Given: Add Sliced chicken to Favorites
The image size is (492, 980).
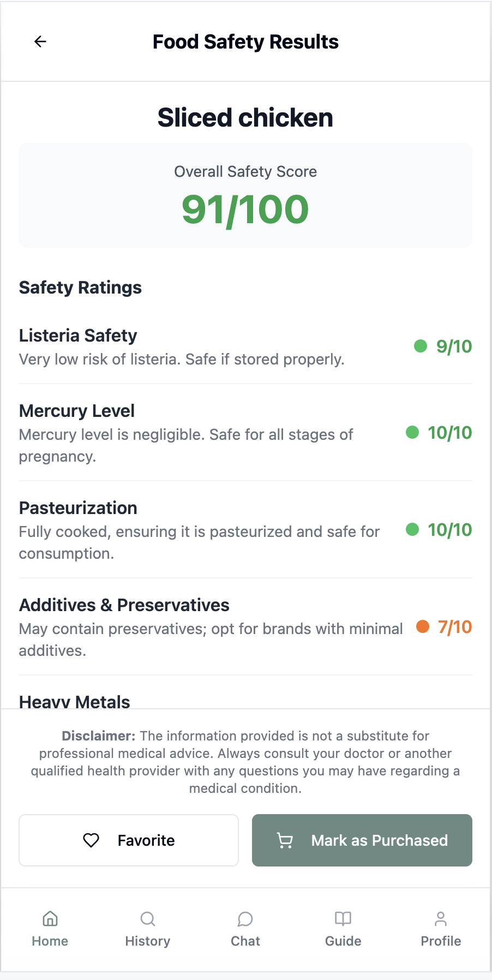Looking at the screenshot, I should 129,840.
